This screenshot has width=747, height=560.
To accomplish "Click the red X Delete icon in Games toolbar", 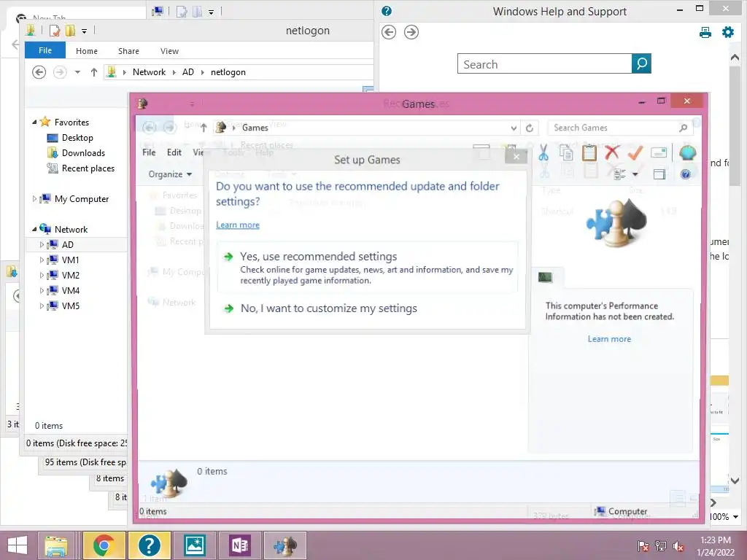I will tap(612, 153).
